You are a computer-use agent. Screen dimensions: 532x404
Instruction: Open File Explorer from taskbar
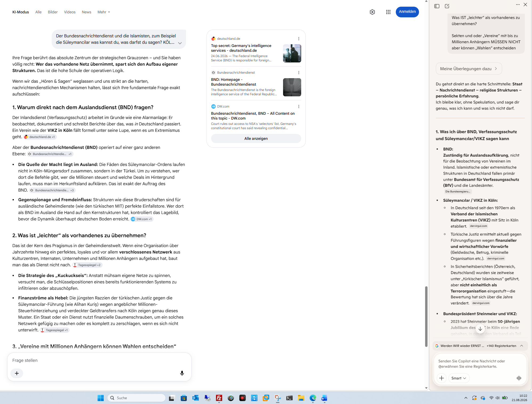[301, 398]
